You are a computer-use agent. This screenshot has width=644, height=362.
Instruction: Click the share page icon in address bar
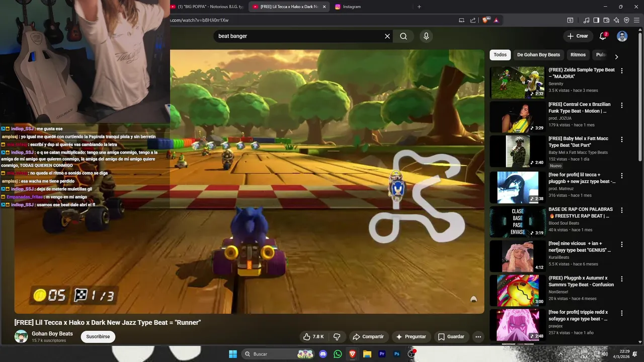[x=473, y=20]
